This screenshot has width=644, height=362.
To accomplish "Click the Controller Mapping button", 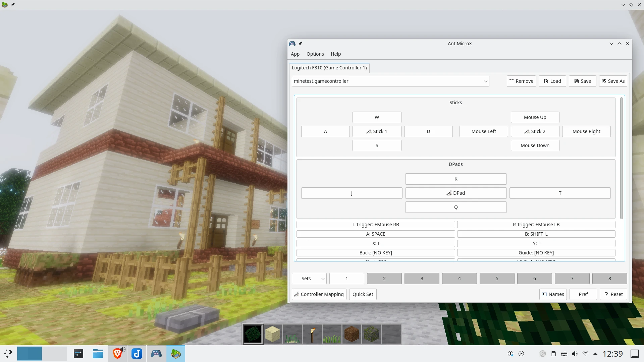I will click(x=319, y=294).
